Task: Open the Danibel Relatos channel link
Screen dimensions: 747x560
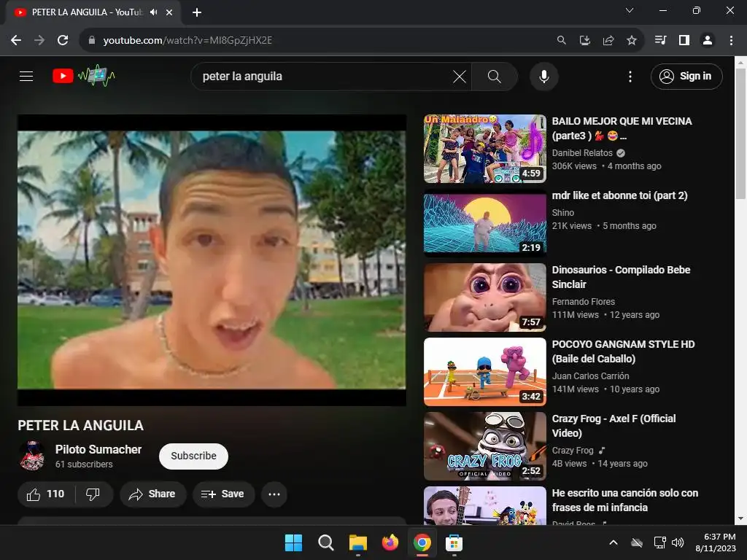Action: coord(582,153)
